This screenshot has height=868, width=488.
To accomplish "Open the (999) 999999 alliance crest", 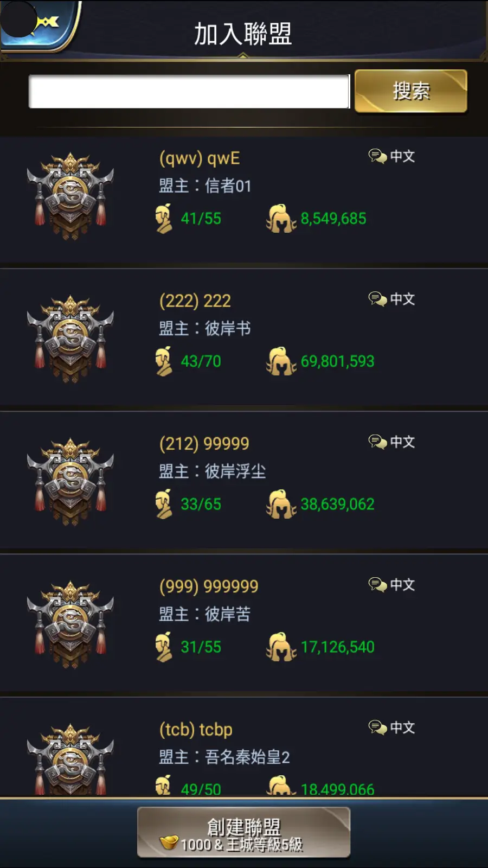I will [70, 624].
